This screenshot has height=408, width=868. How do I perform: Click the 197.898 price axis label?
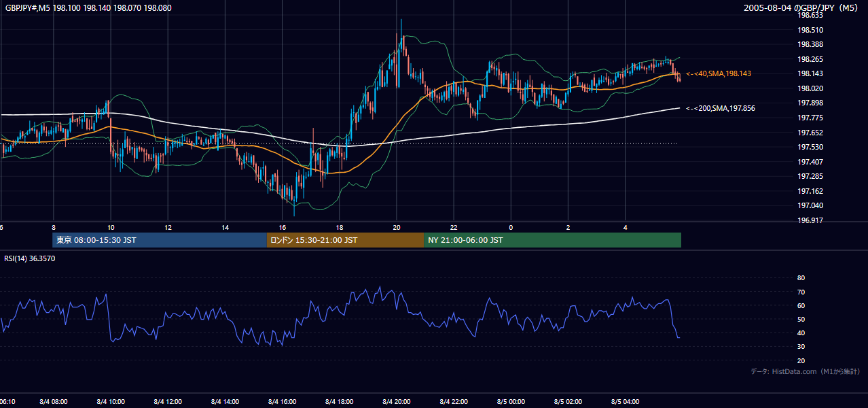[810, 103]
